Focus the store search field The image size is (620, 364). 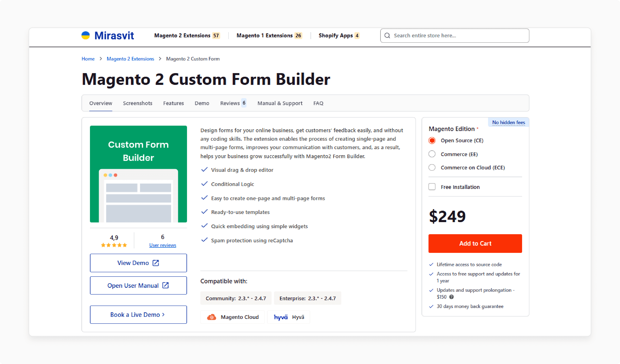(x=455, y=36)
